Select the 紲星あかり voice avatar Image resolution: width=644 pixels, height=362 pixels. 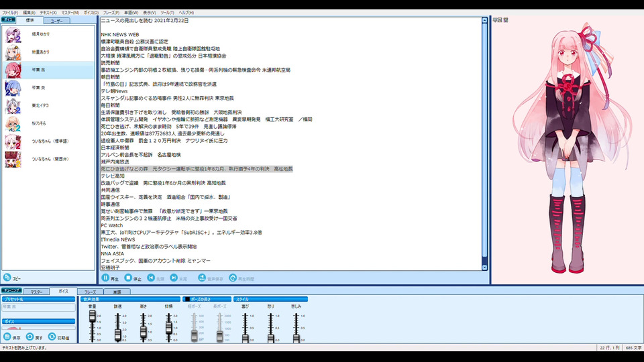coord(13,52)
